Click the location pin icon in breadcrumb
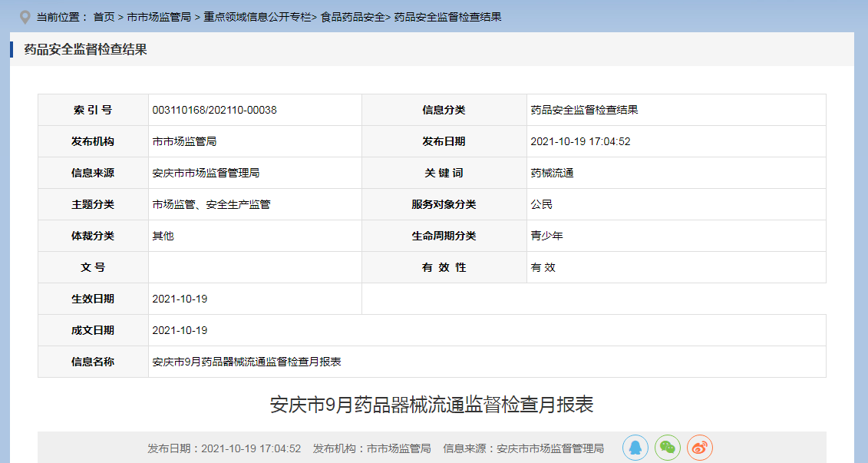The height and width of the screenshot is (463, 868). click(25, 17)
